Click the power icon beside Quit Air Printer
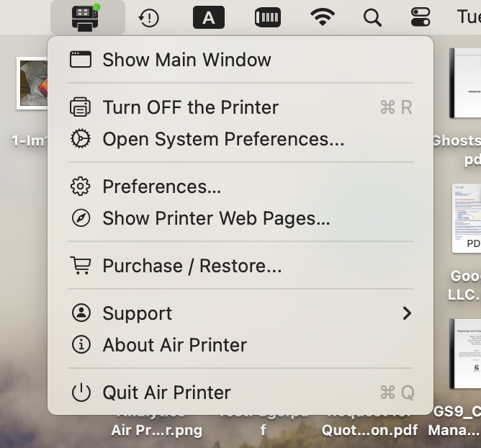 (x=81, y=392)
